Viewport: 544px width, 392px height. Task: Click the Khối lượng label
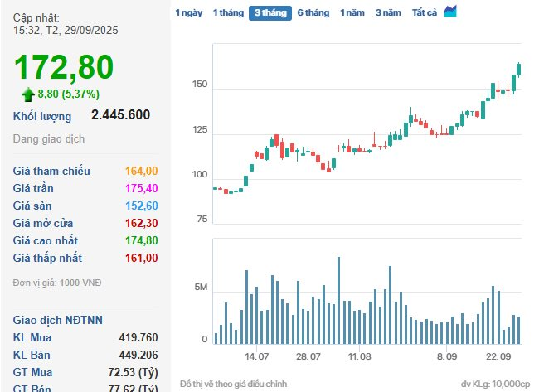pos(42,117)
